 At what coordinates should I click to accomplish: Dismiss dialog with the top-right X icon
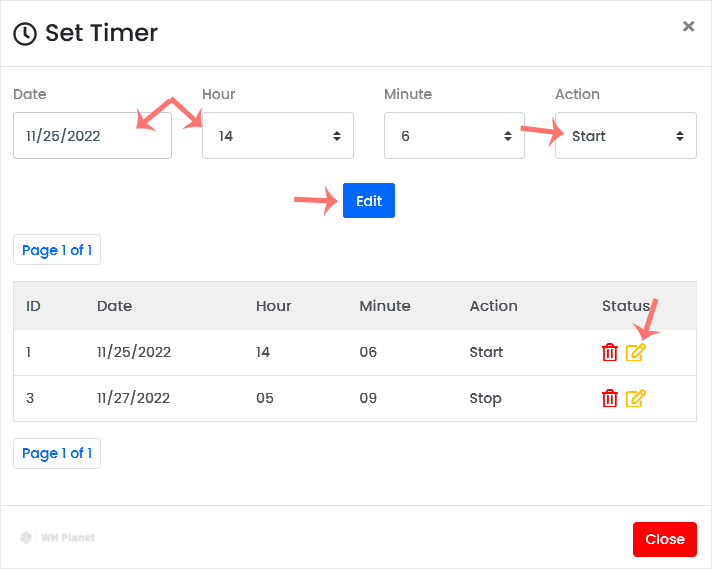click(688, 27)
